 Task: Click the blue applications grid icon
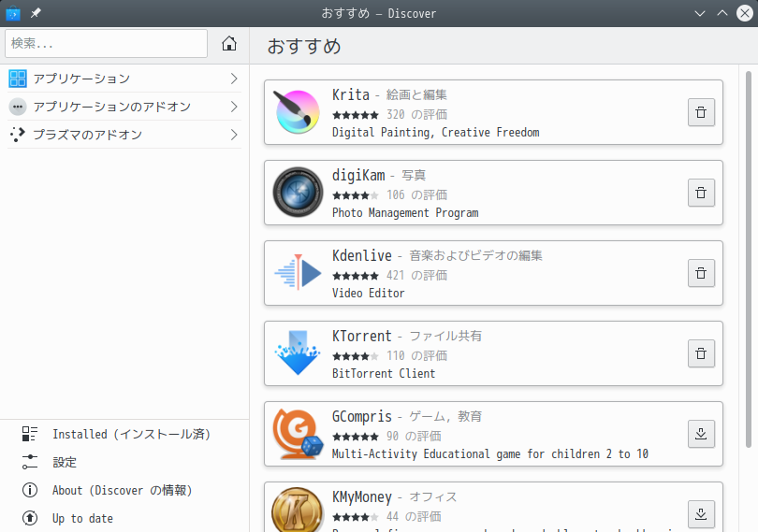18,79
